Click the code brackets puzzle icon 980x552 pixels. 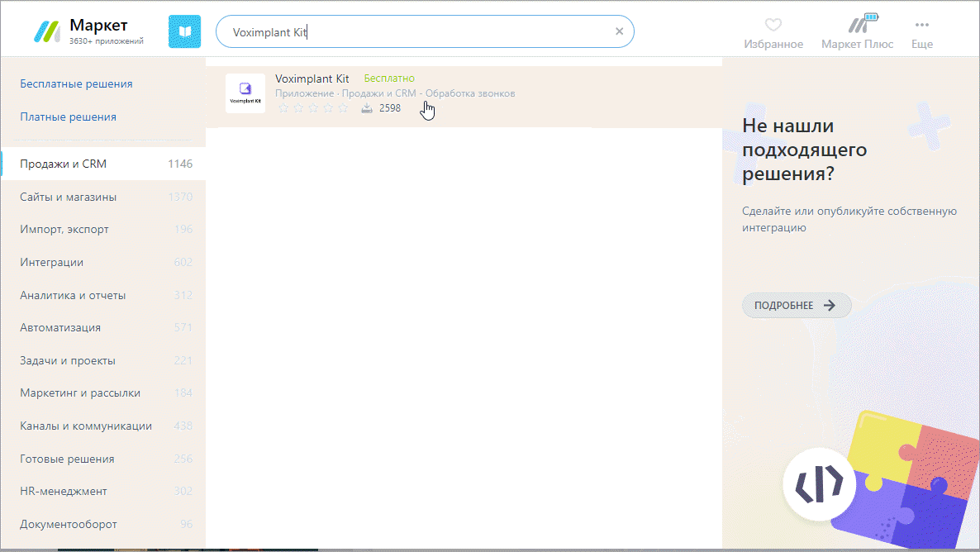pyautogui.click(x=820, y=484)
